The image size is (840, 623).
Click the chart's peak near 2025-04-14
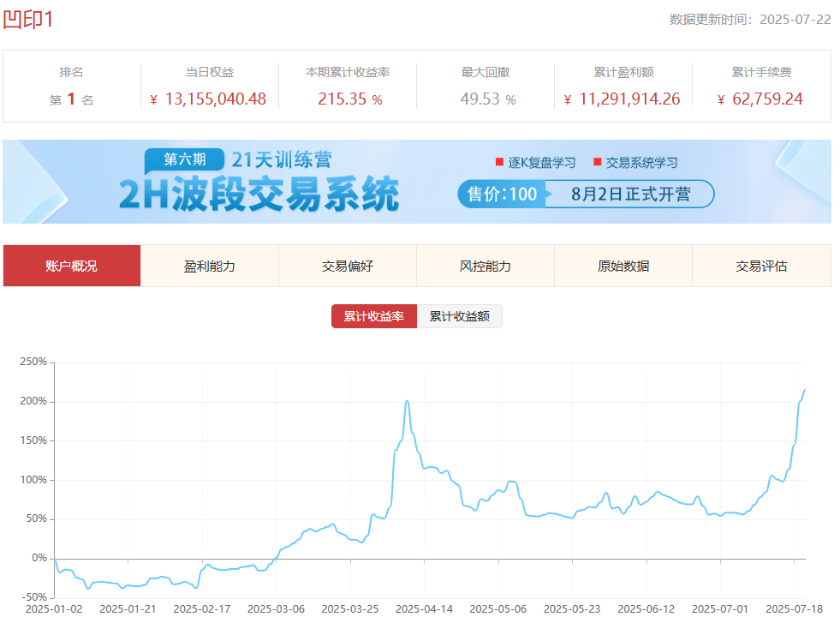[x=407, y=400]
